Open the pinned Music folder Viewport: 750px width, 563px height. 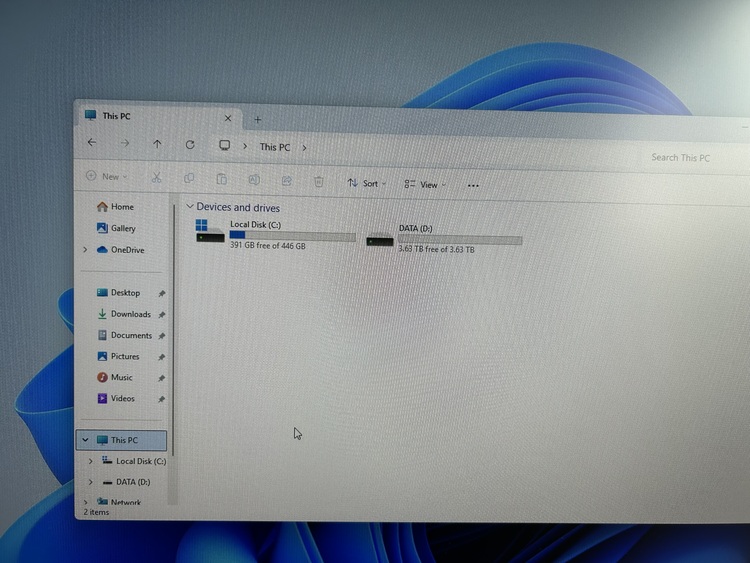(121, 377)
